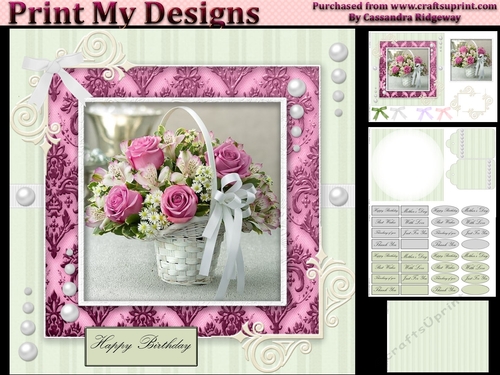Pick the green bow on the decoupage sheet
Image resolution: width=500 pixels, height=375 pixels.
tap(380, 113)
